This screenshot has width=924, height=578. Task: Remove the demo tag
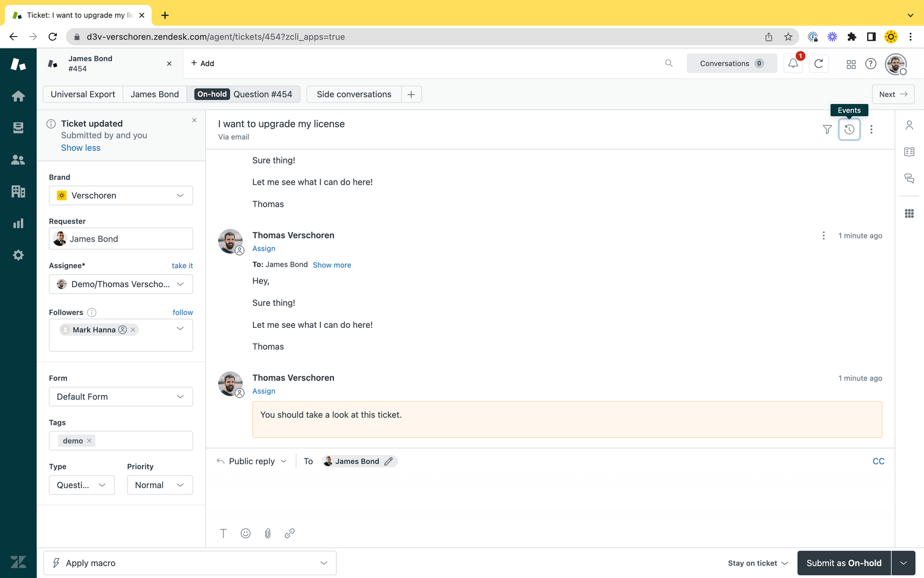(x=89, y=441)
